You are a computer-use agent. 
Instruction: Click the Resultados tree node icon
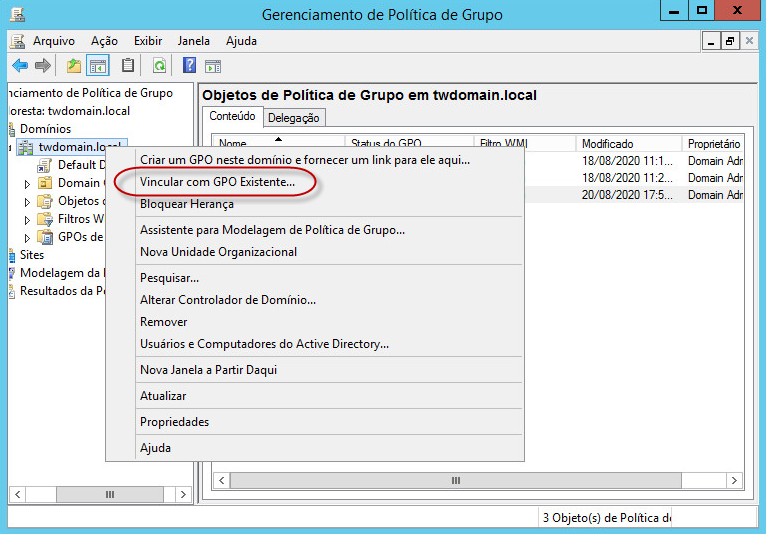12,291
